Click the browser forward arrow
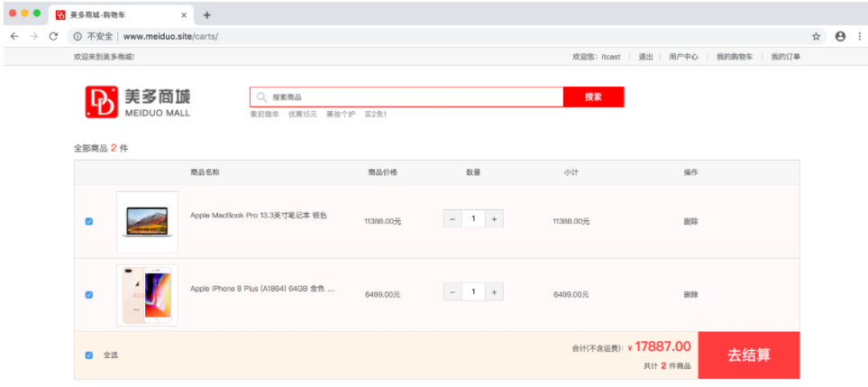Viewport: 868px width, 387px height. (x=33, y=37)
